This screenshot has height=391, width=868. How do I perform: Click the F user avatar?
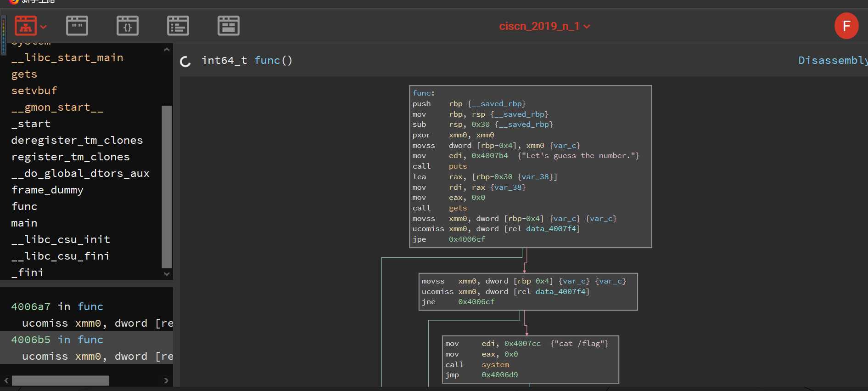pos(846,26)
